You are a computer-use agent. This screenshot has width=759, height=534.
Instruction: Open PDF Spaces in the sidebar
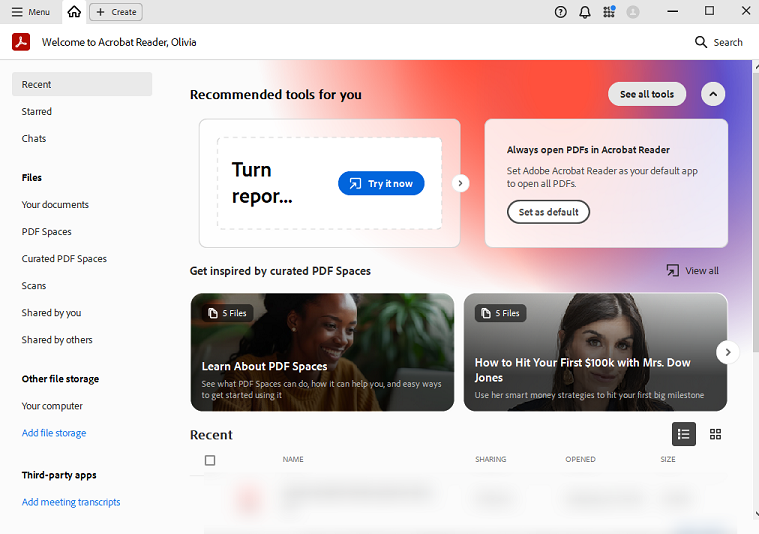46,232
